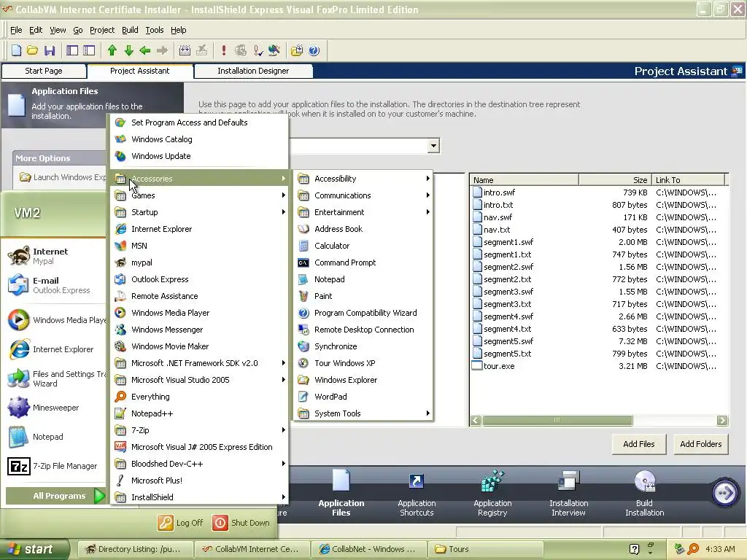Image resolution: width=747 pixels, height=560 pixels.
Task: Click the Shut Down button
Action: [x=241, y=523]
